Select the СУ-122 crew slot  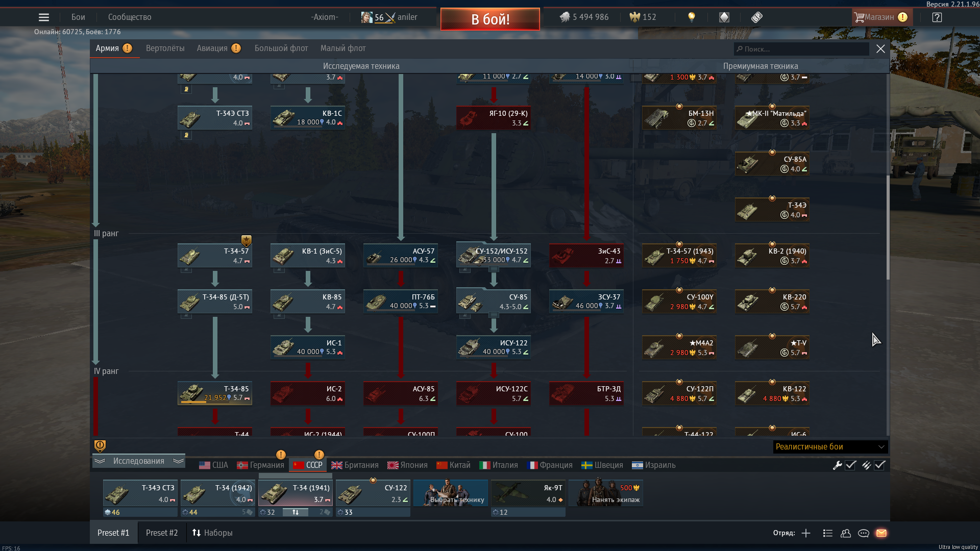pos(373,493)
